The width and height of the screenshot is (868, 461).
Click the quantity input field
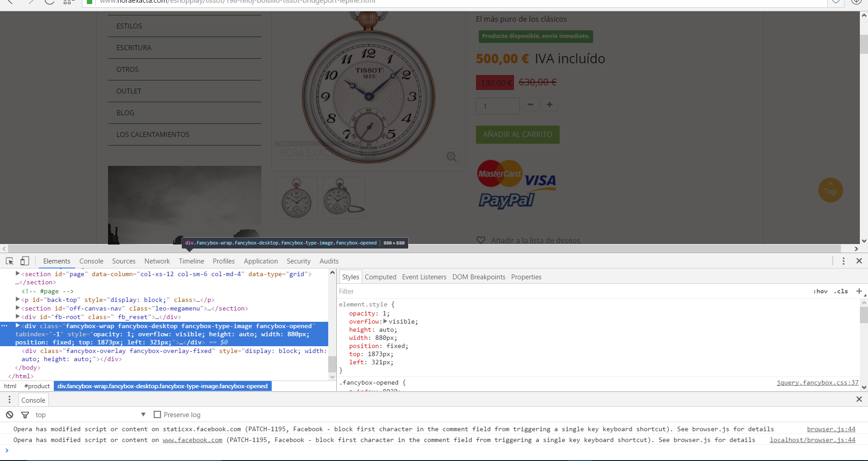pyautogui.click(x=498, y=106)
